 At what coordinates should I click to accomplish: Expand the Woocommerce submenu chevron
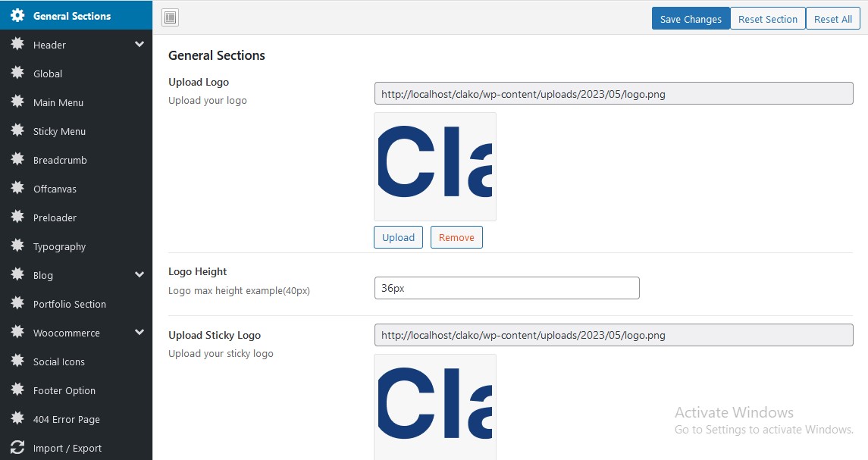tap(139, 333)
